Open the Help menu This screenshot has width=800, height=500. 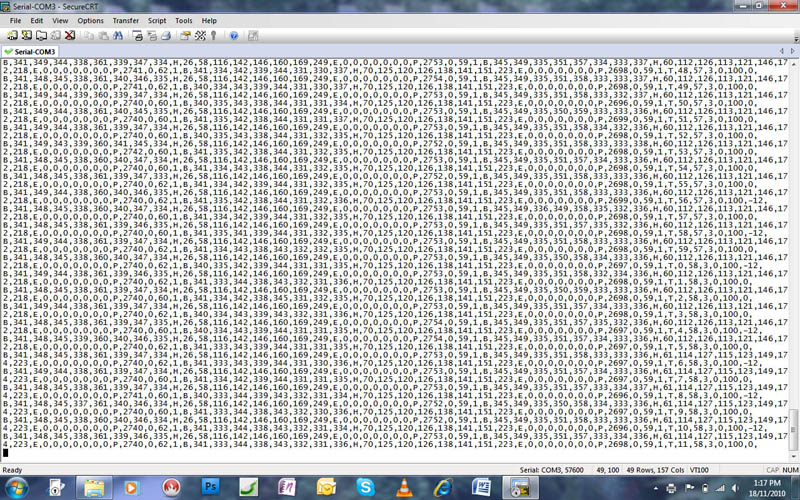(209, 20)
